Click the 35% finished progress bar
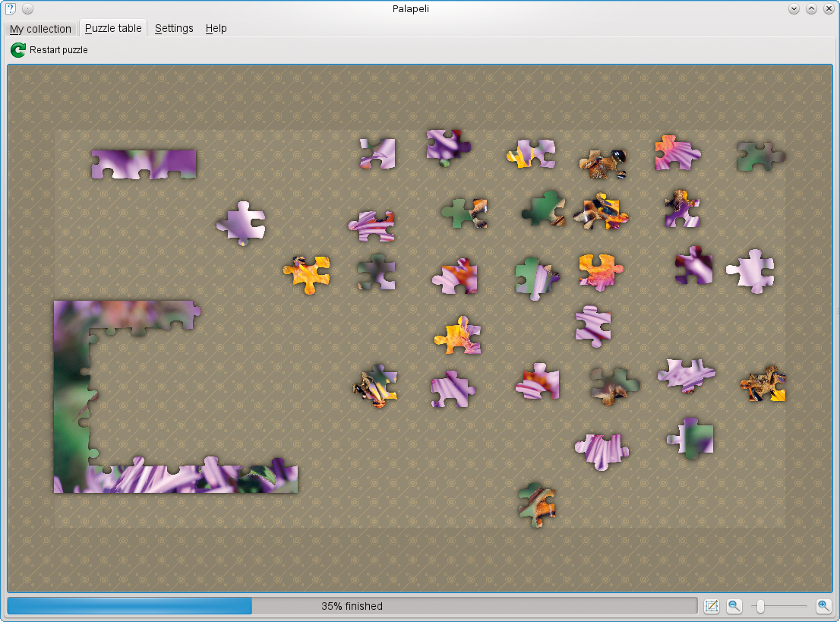Screen dimensions: 840x622 [352, 606]
